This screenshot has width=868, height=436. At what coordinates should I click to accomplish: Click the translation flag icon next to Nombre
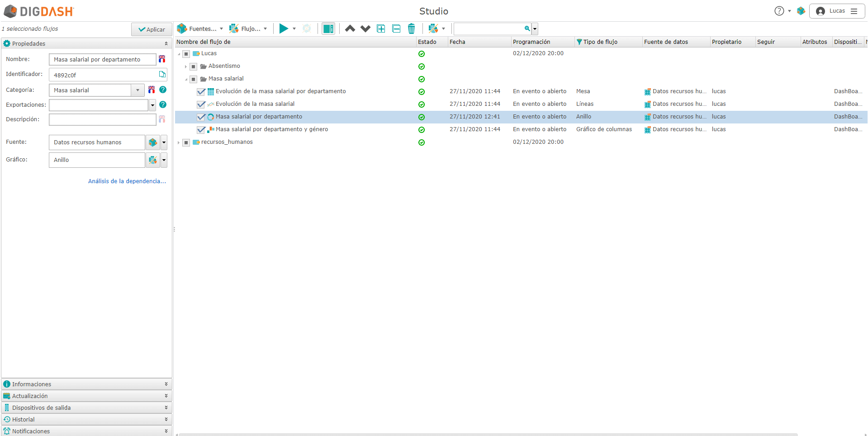[x=162, y=59]
